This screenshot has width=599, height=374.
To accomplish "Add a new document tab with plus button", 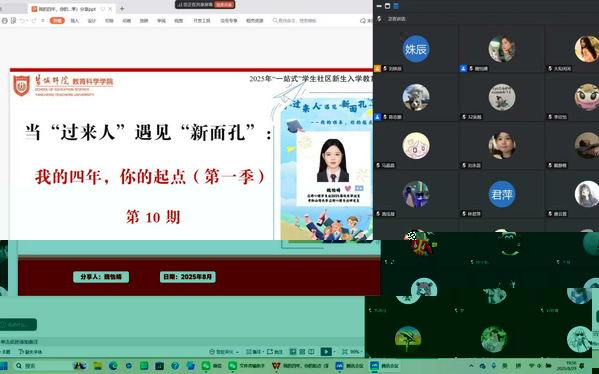I will [x=122, y=8].
